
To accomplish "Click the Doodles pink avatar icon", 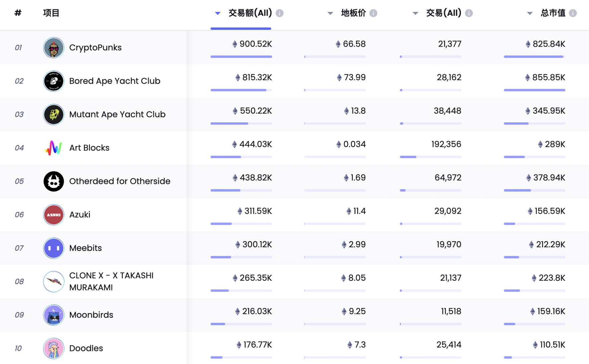I will pyautogui.click(x=53, y=348).
